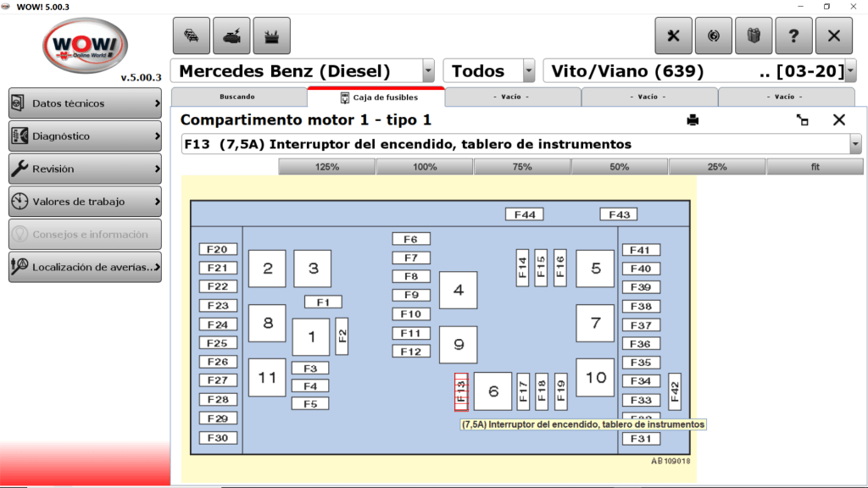Open the wrench settings icon
868x488 pixels.
[x=674, y=36]
